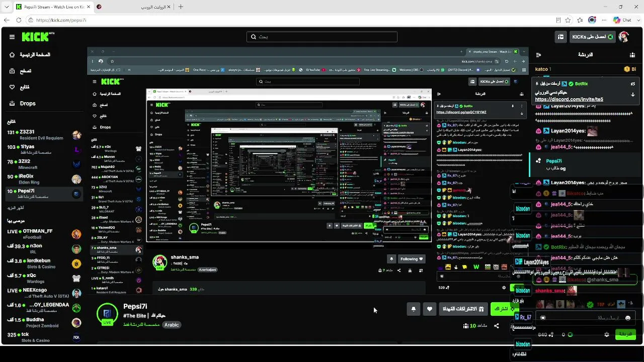644x362 pixels.
Task: Click الاشتراكات المُهداة gift subs button
Action: point(463,309)
